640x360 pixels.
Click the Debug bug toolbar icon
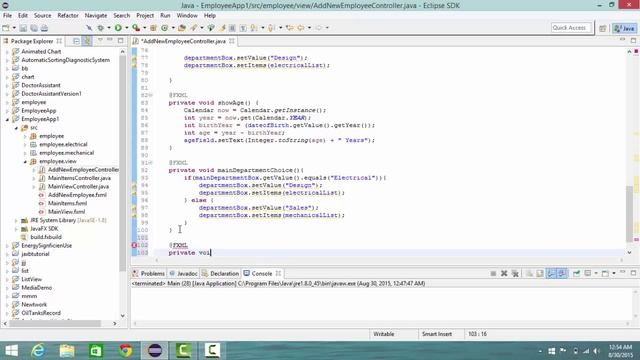click(100, 28)
